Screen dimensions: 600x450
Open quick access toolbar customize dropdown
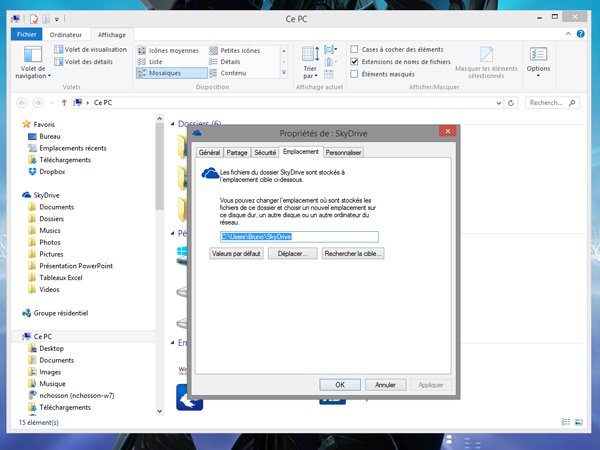57,19
